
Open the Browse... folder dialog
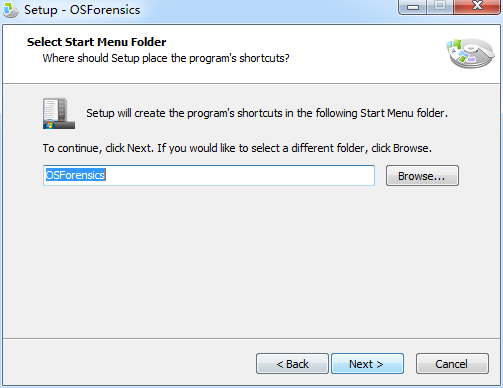tap(422, 176)
